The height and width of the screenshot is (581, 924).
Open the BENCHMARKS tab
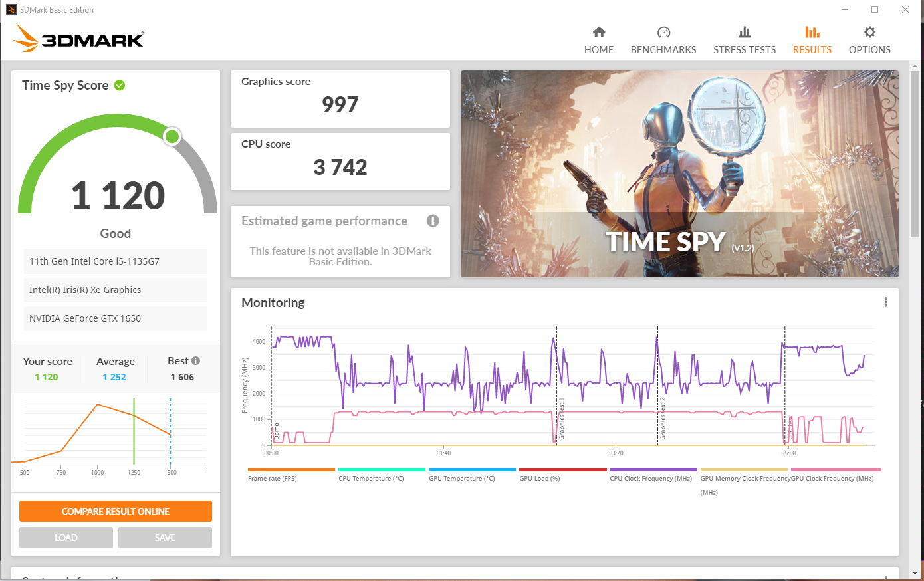(x=663, y=40)
